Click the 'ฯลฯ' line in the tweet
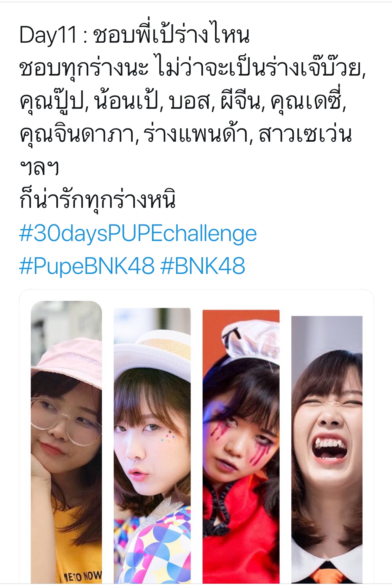The height and width of the screenshot is (588, 392). pyautogui.click(x=39, y=168)
